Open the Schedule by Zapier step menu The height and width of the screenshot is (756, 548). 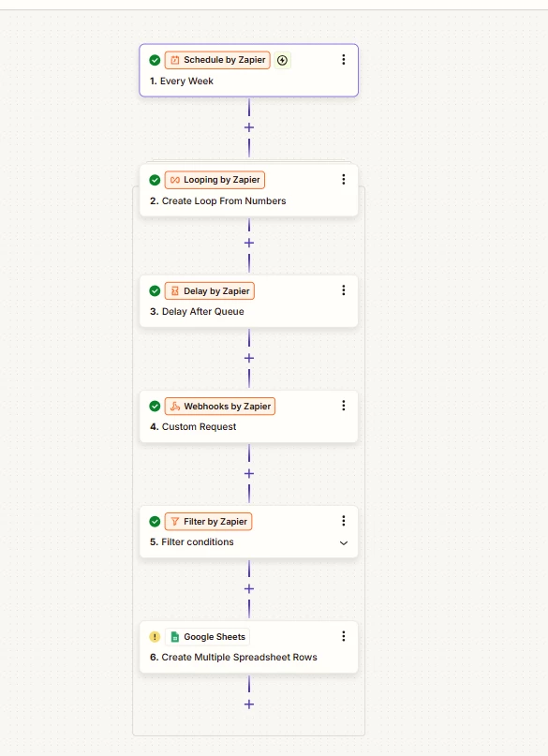[343, 59]
